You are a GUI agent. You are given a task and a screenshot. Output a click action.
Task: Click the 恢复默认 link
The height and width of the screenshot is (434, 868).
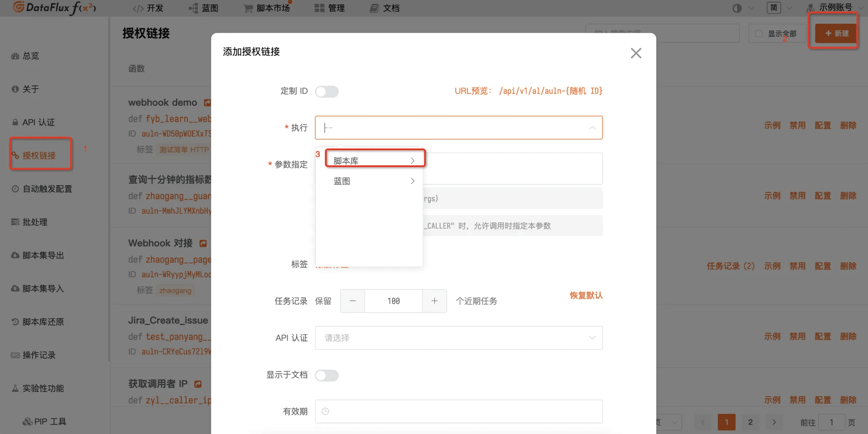click(586, 295)
